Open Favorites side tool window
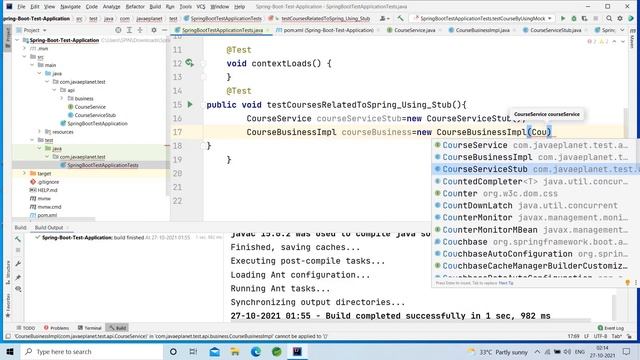 click(x=8, y=305)
